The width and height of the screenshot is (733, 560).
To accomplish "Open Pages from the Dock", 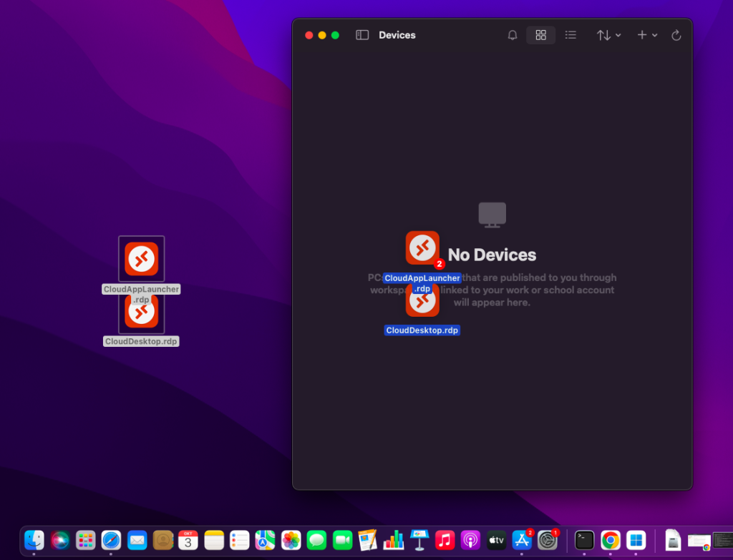I will tap(368, 541).
